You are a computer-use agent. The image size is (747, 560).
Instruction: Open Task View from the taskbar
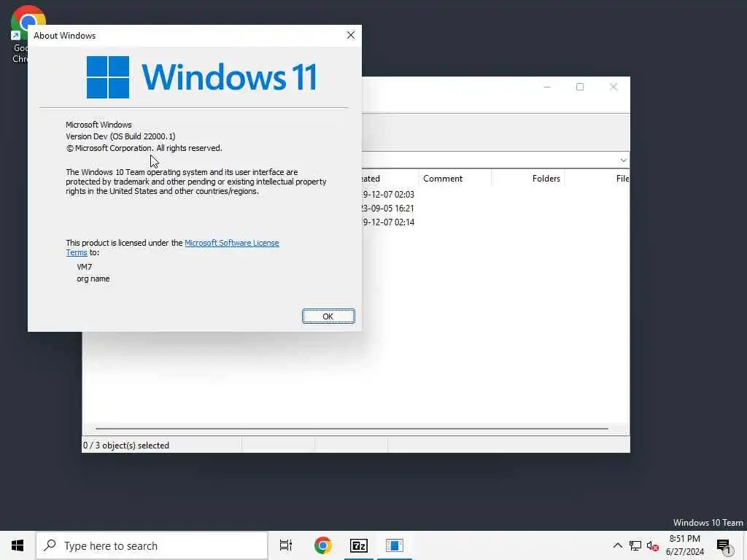tap(286, 545)
